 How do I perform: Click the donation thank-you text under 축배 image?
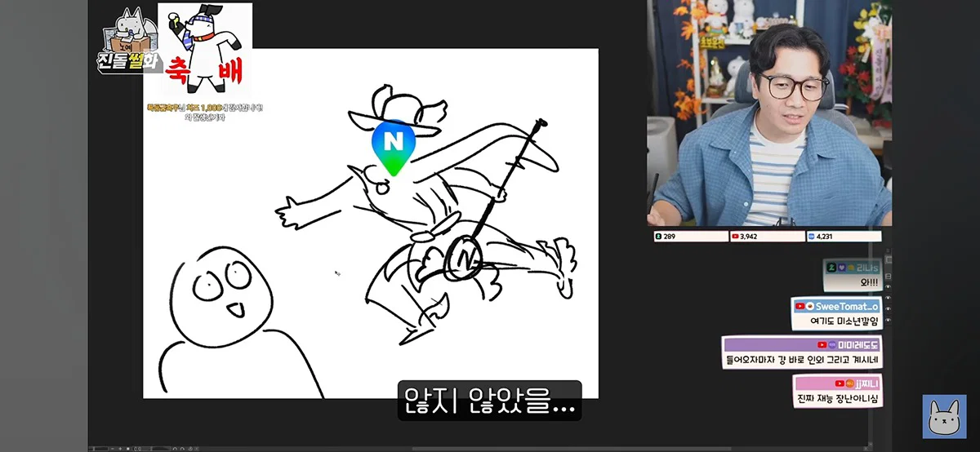pyautogui.click(x=204, y=112)
